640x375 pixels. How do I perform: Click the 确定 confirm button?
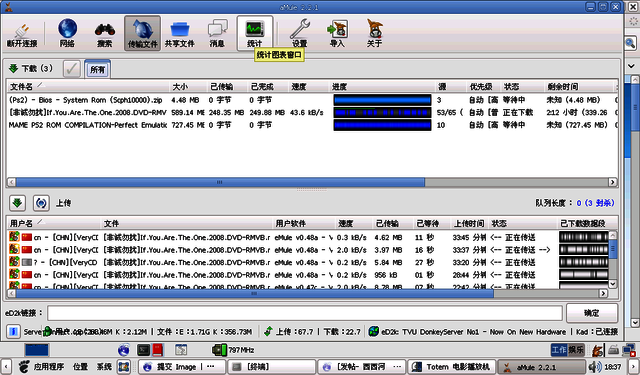click(592, 313)
